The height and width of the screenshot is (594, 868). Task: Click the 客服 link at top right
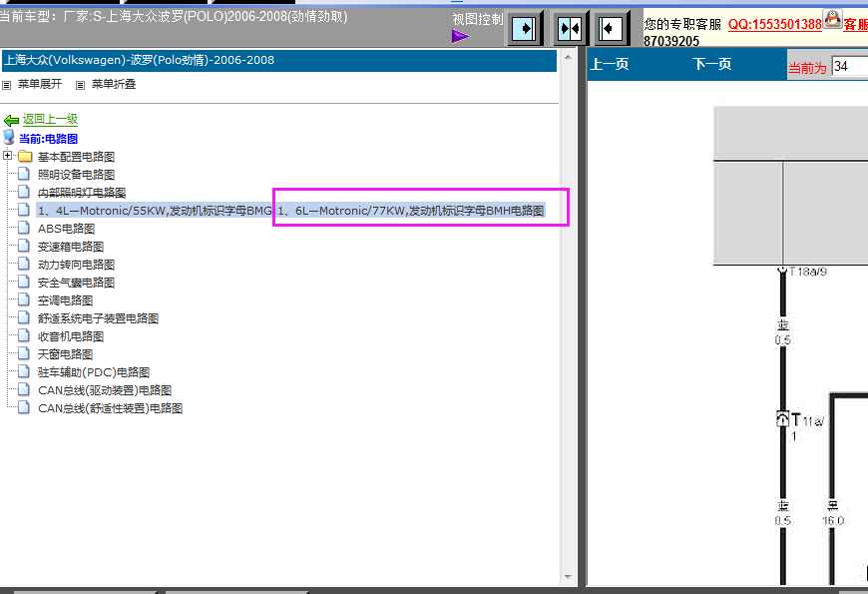click(855, 24)
